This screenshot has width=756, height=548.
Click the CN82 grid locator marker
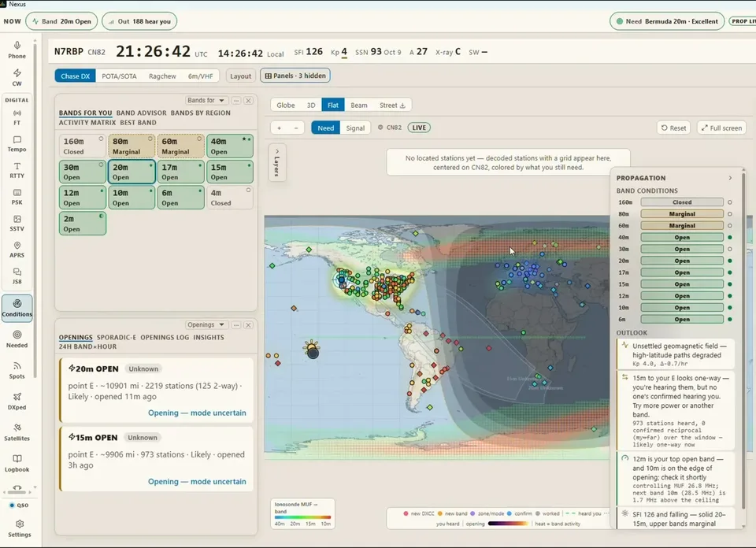coord(390,128)
